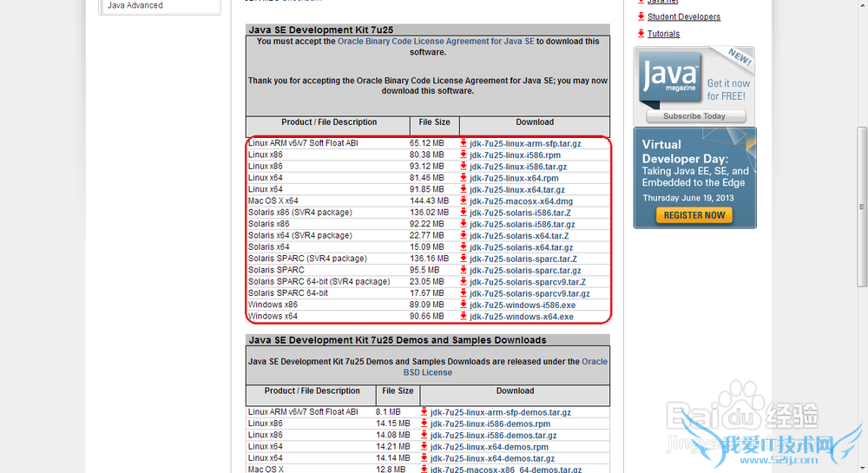Viewport: 868px width, 473px height.
Task: Click REGISTER NOW button on Virtual Developer Day
Action: [x=694, y=215]
